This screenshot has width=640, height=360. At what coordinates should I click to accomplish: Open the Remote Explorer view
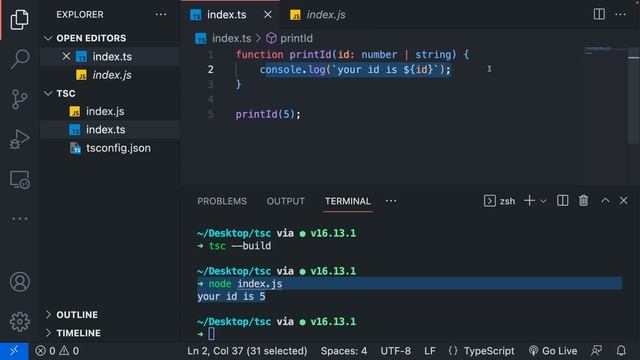[x=19, y=179]
